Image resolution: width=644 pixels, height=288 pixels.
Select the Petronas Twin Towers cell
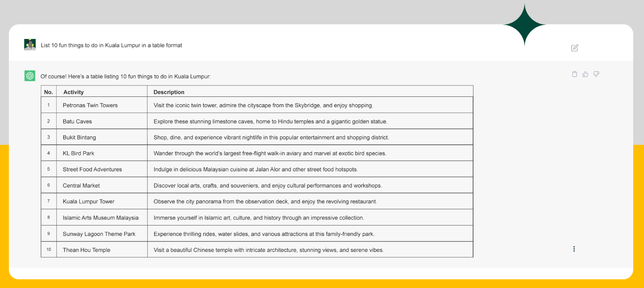point(90,105)
